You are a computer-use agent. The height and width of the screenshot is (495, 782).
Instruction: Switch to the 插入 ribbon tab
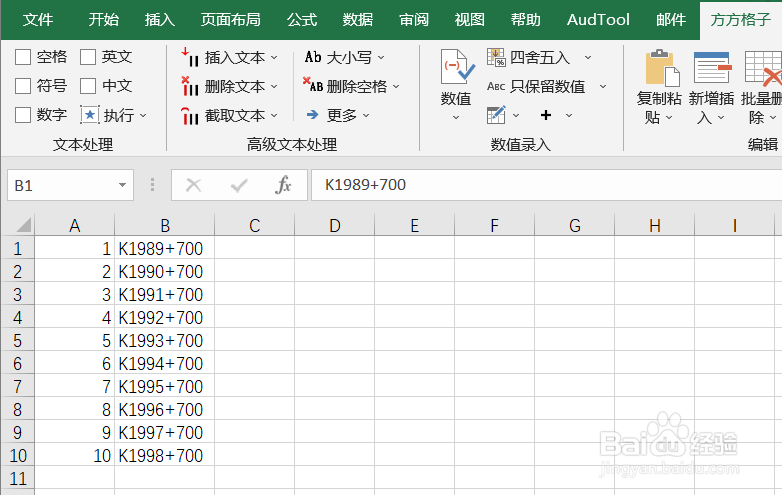point(160,20)
